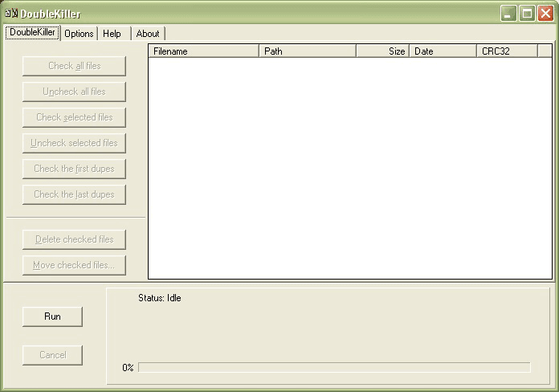
Task: Switch to the DoubleKiller tab
Action: (x=32, y=32)
